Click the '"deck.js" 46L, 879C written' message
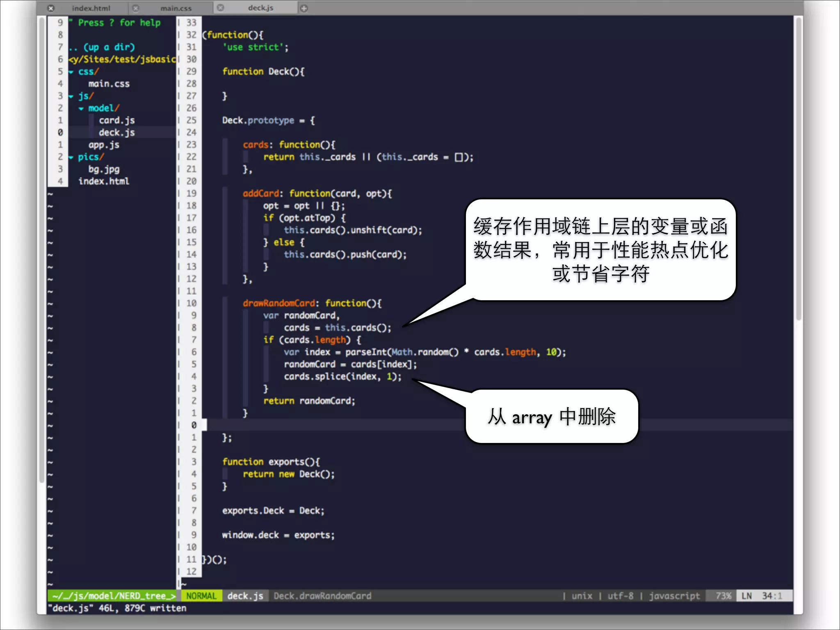The height and width of the screenshot is (630, 840). pyautogui.click(x=117, y=608)
